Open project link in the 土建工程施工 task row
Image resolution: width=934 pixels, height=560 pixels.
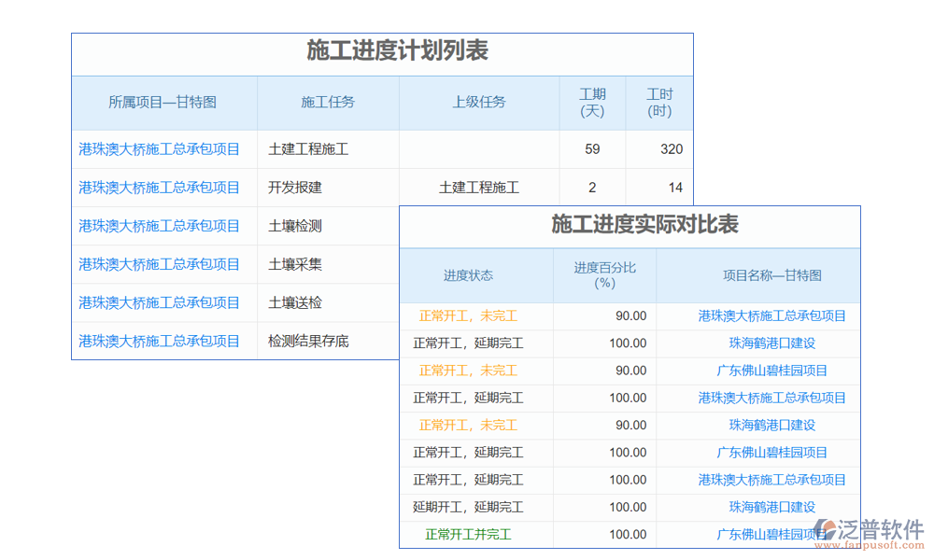pos(159,149)
